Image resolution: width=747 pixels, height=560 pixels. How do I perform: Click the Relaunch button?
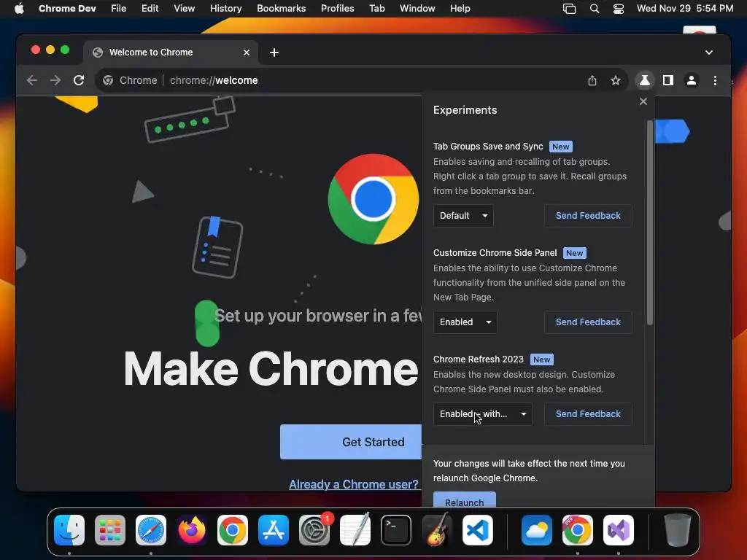pyautogui.click(x=465, y=500)
